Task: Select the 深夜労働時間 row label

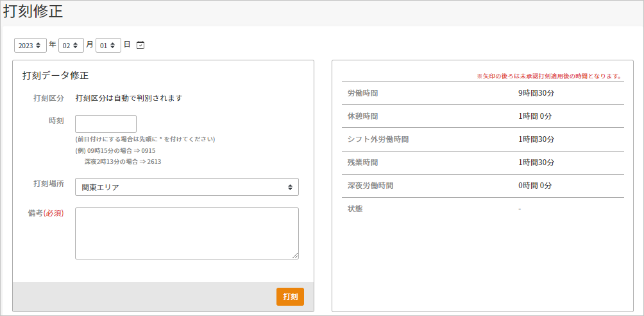Action: 370,186
